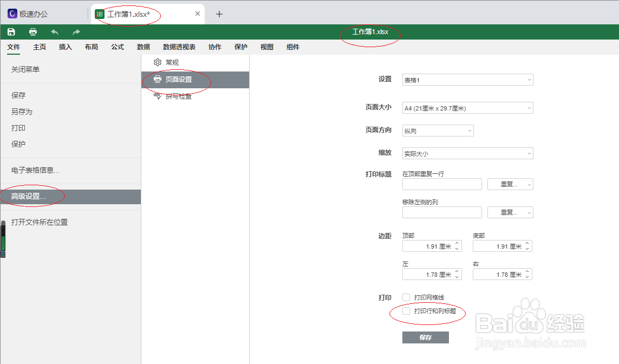Viewport: 619px width, 364px height.
Task: Click the 保存 button at the bottom
Action: tap(426, 337)
